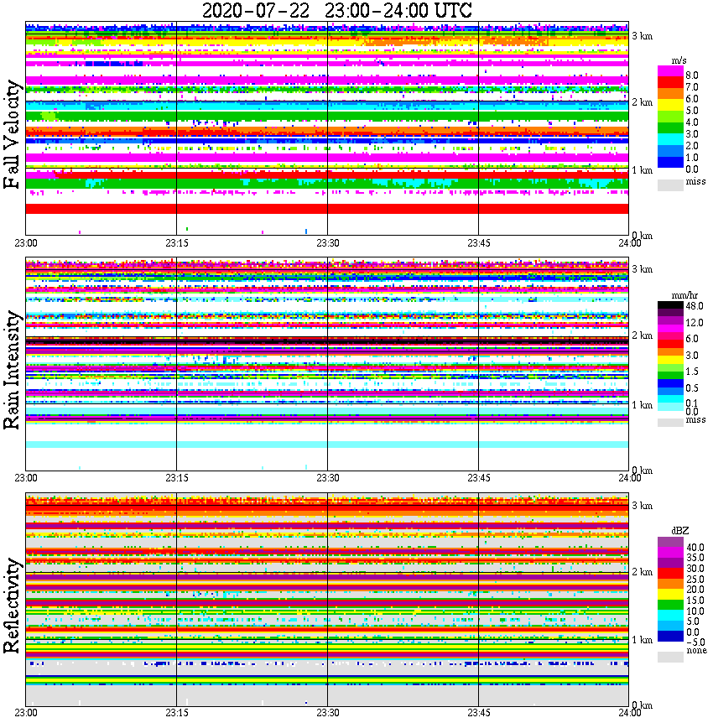This screenshot has height=728, width=713.
Task: Click the "2.0" value in the m/s legend
Action: tap(692, 146)
